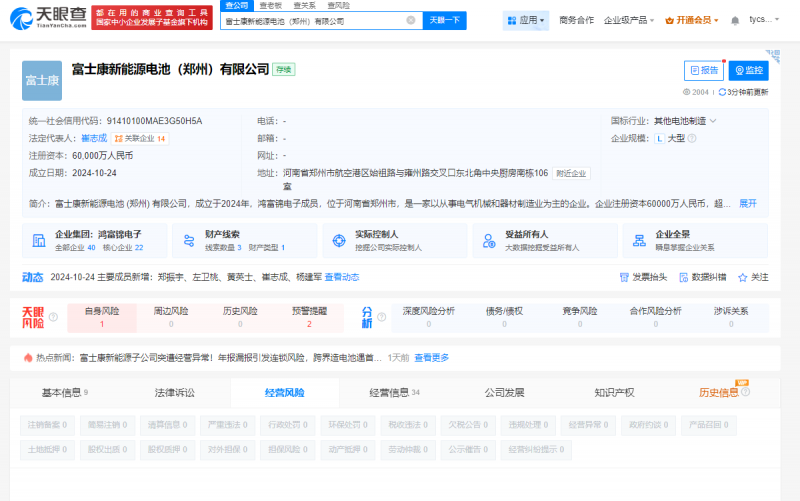Open the 查看动态 link
This screenshot has height=501, width=800.
[x=342, y=277]
